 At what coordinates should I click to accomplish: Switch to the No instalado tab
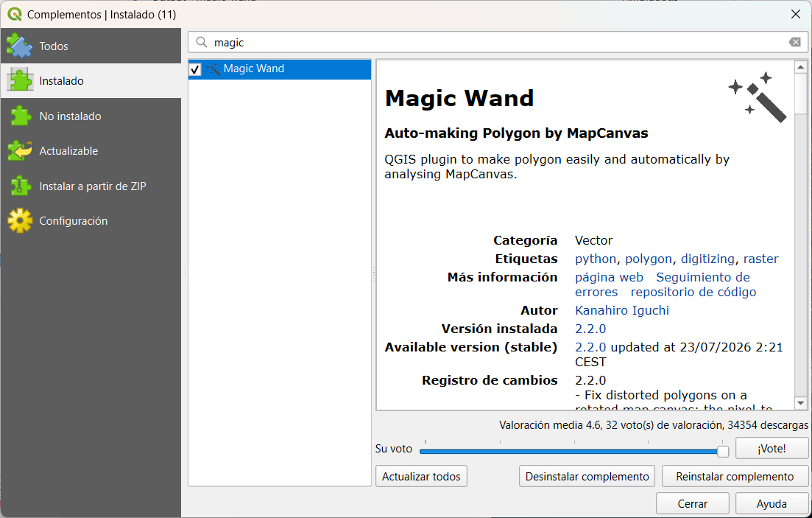91,116
